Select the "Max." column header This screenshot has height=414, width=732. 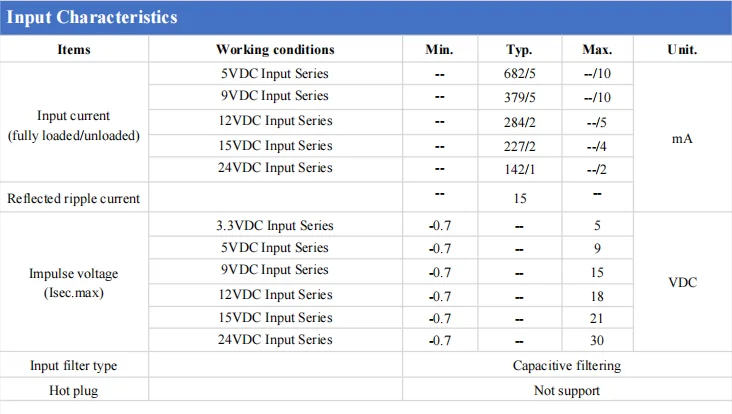pos(597,49)
